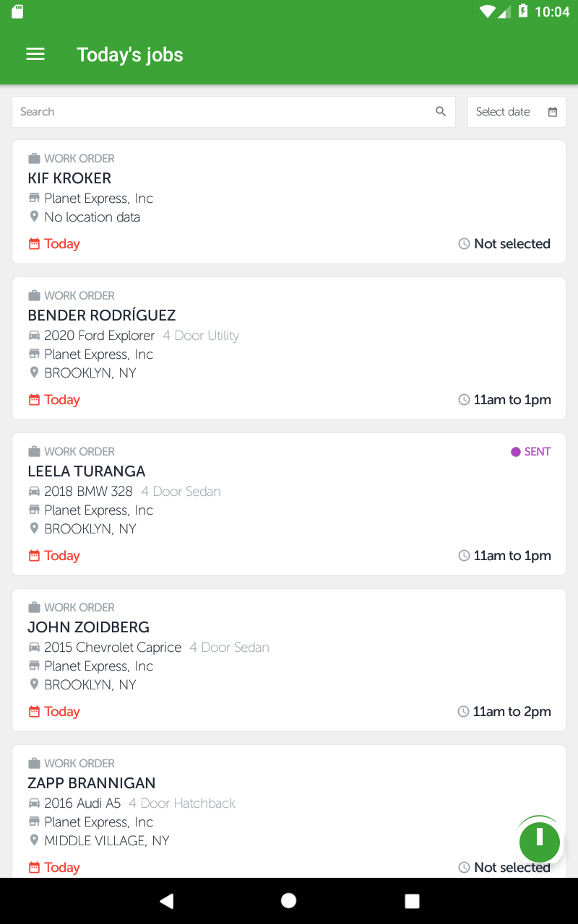Image resolution: width=578 pixels, height=924 pixels.
Task: Tap the calendar icon in Select date
Action: (x=553, y=112)
